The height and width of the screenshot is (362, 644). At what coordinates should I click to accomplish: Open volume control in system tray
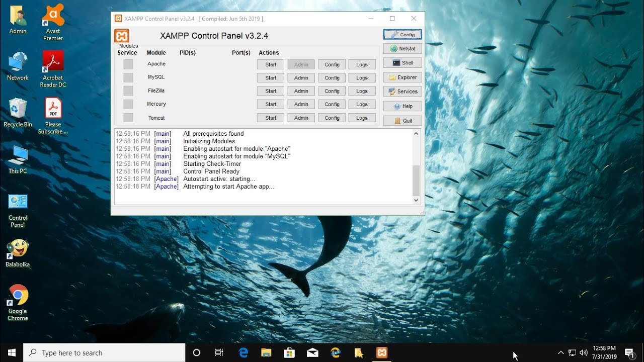pos(584,352)
